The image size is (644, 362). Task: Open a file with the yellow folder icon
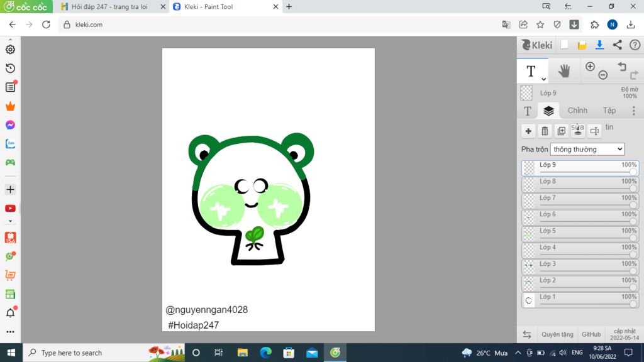[582, 45]
